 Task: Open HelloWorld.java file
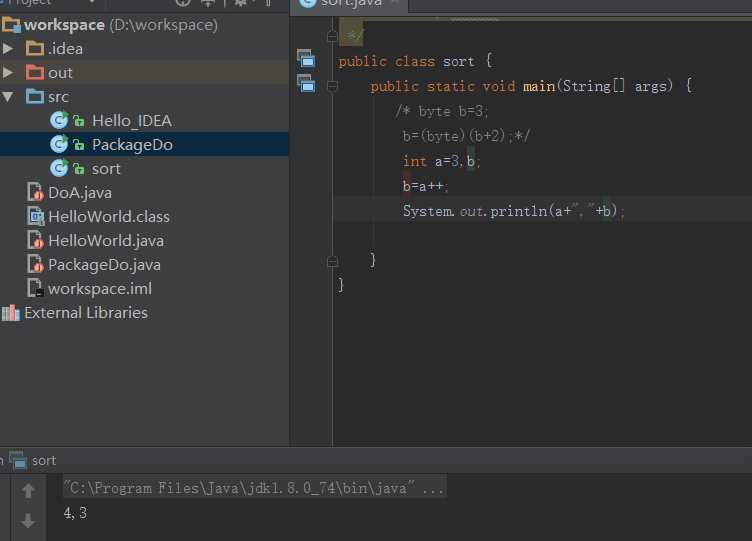(x=106, y=241)
